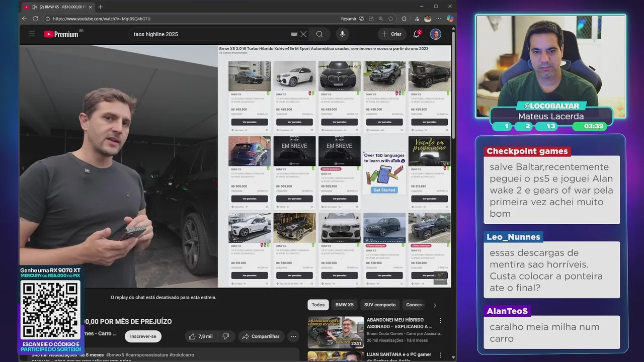Screen dimensions: 644x362
Task: Click AlanTeoS chat username
Action: [507, 311]
